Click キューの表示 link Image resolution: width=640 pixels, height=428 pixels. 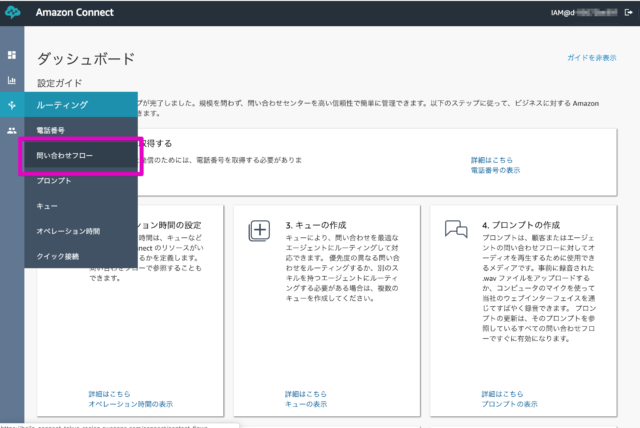[x=306, y=404]
